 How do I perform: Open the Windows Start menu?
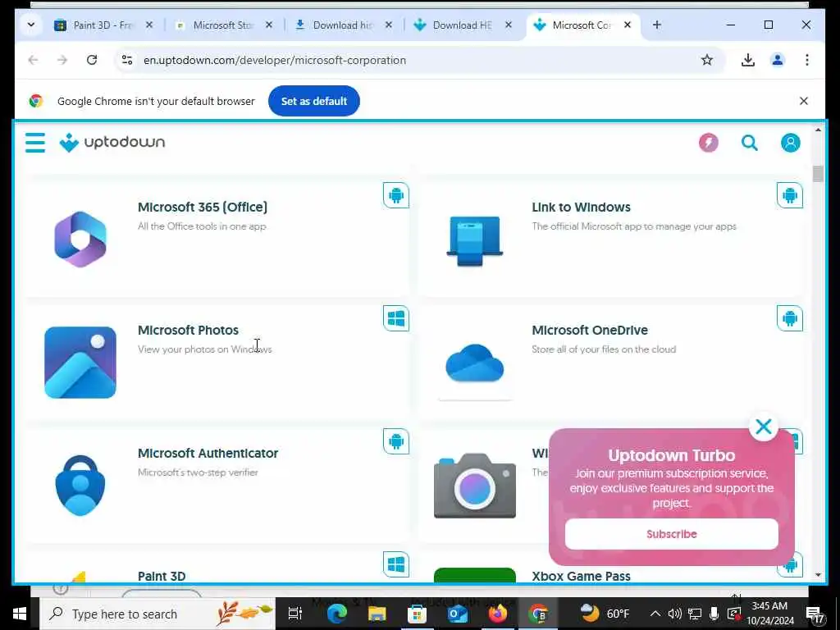20,614
